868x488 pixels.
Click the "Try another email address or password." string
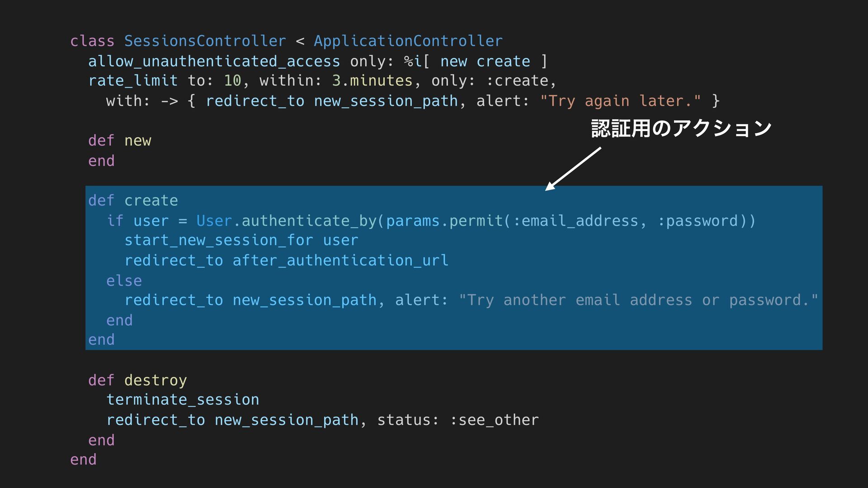click(638, 300)
